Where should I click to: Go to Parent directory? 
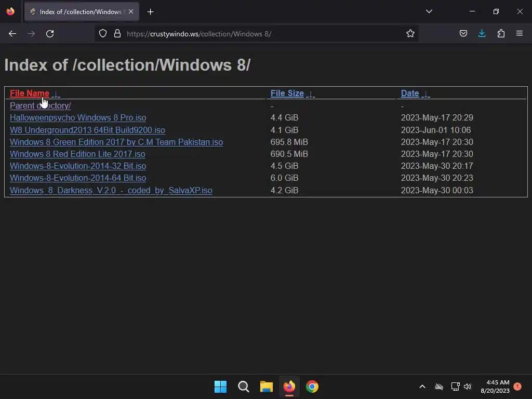pos(41,105)
